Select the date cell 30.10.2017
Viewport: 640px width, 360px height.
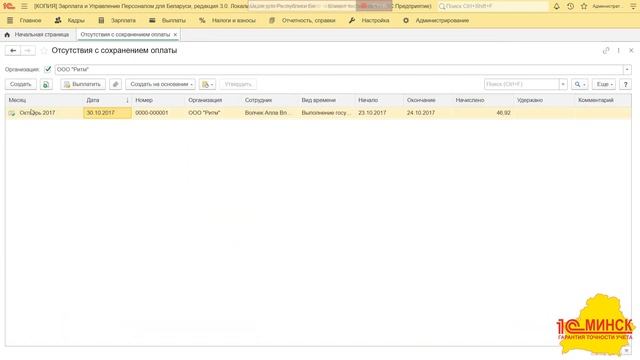[x=107, y=113]
